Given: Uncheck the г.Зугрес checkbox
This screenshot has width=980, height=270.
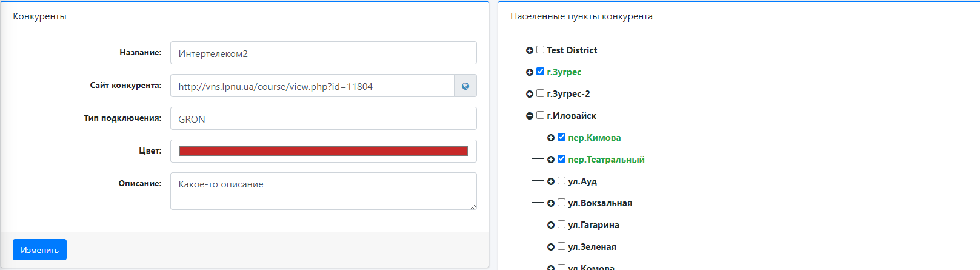Looking at the screenshot, I should click(540, 72).
